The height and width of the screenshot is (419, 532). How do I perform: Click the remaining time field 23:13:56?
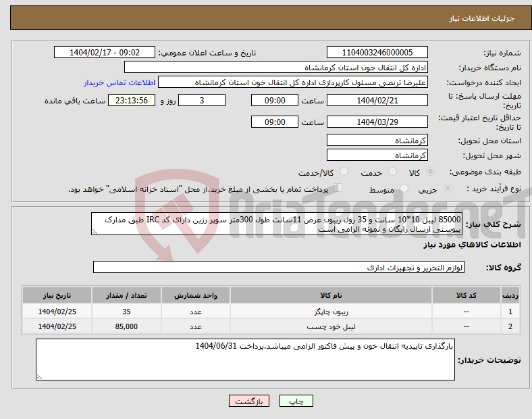[x=132, y=100]
